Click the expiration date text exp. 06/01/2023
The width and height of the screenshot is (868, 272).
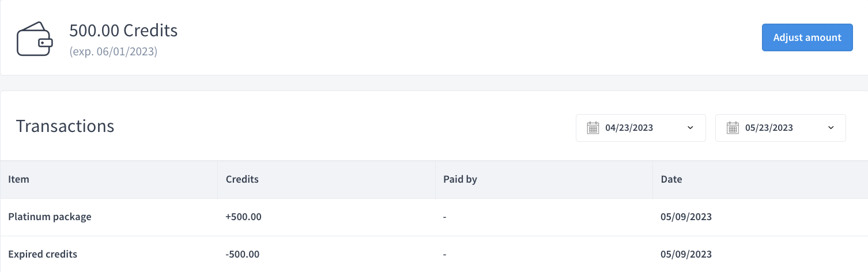[114, 51]
